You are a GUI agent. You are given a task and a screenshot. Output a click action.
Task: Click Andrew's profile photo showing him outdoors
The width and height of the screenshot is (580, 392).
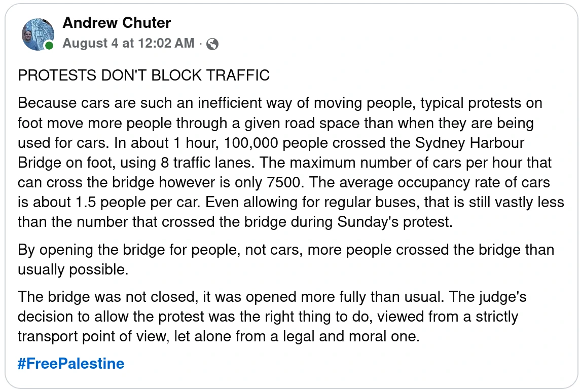coord(38,34)
